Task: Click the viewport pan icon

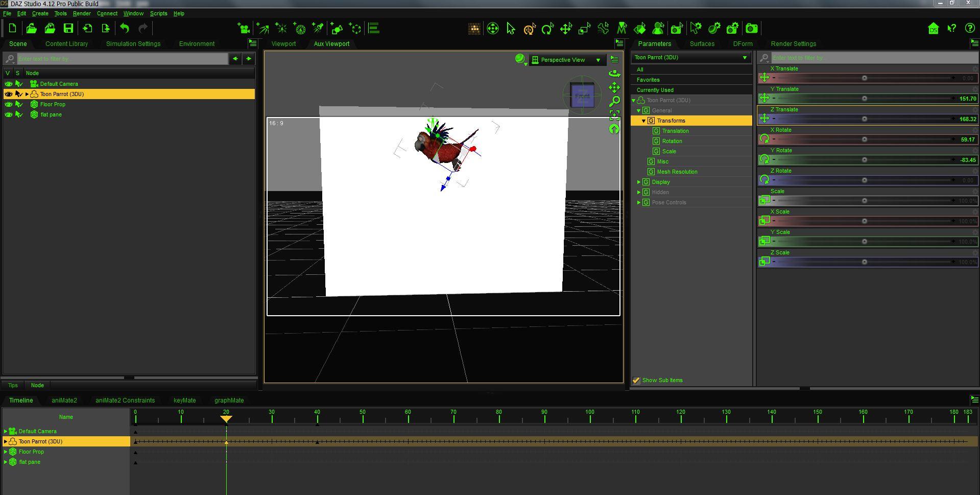Action: tap(614, 87)
